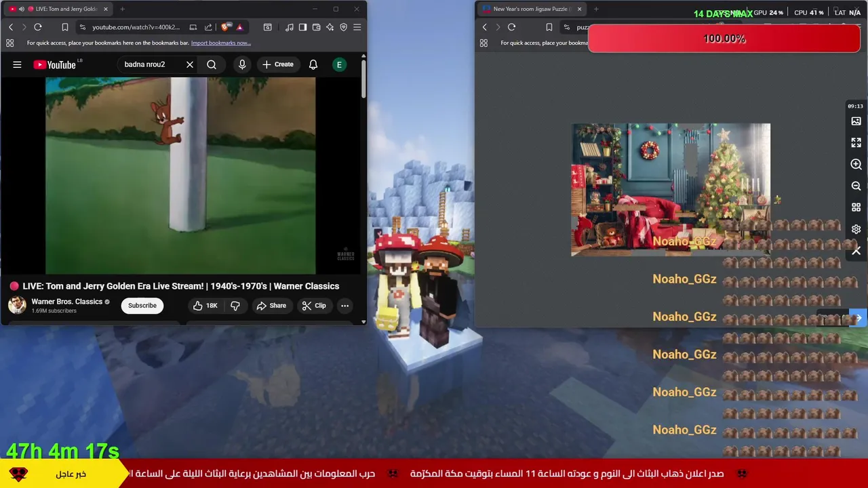Image resolution: width=868 pixels, height=488 pixels.
Task: Open the Brave VPN shield icon
Action: (343, 27)
